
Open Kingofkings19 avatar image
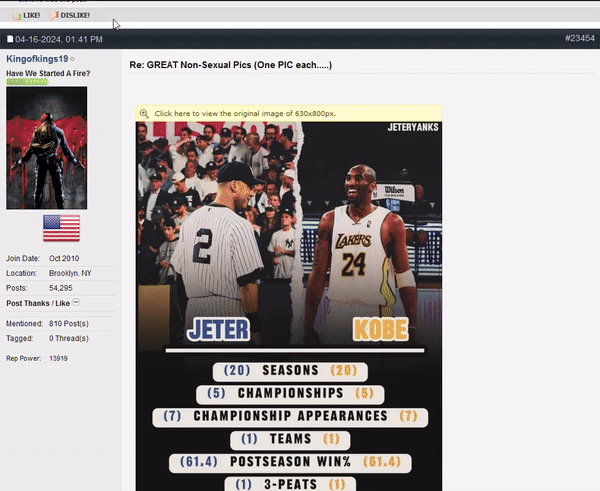(47, 148)
